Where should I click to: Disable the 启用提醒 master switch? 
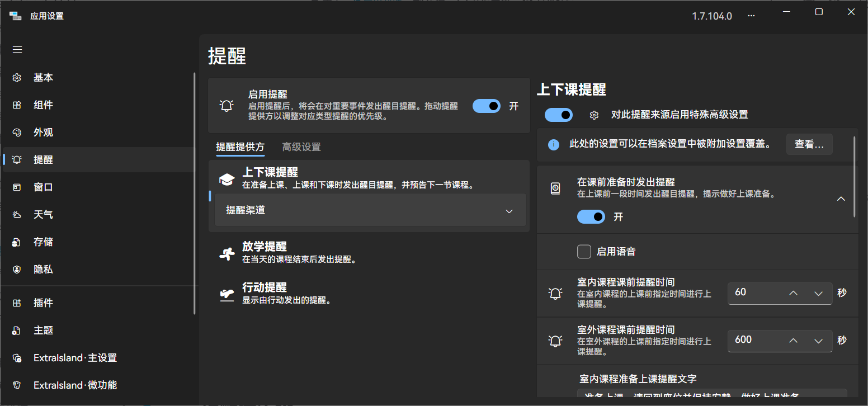(x=486, y=106)
